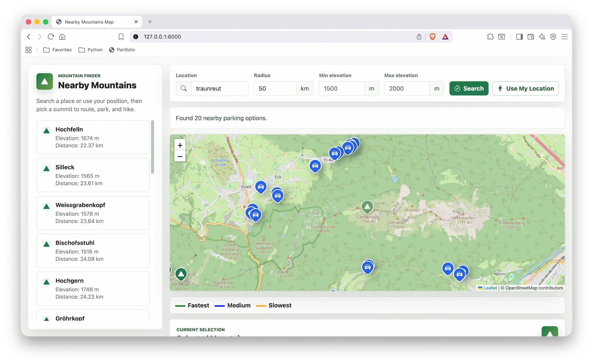Click the "Falkenstein Südgipfel" map label
Image resolution: width=593 pixels, height=364 pixels.
[264, 246]
